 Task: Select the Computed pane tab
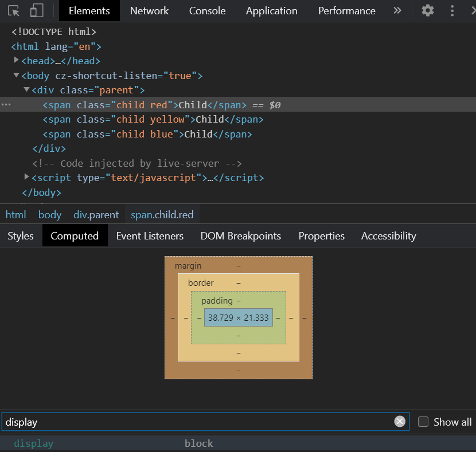(x=75, y=236)
